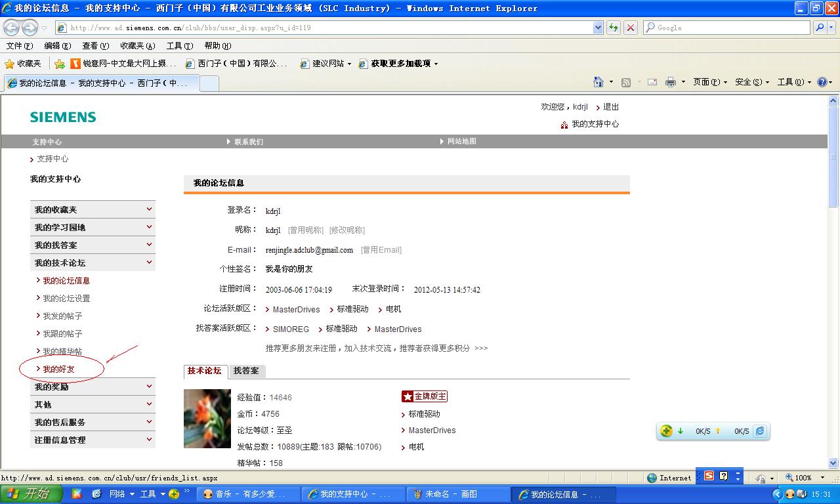Image resolution: width=840 pixels, height=504 pixels.
Task: Open 锐意网 favorites bar bookmark
Action: click(123, 64)
